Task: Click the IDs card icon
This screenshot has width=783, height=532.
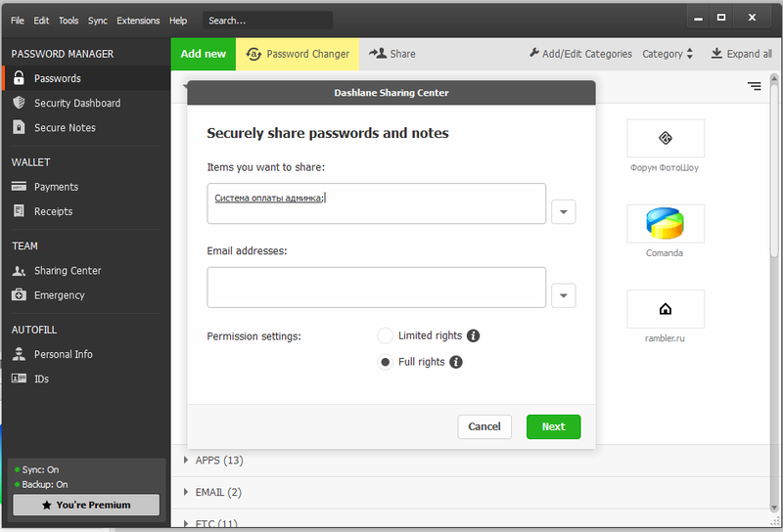Action: [x=19, y=378]
